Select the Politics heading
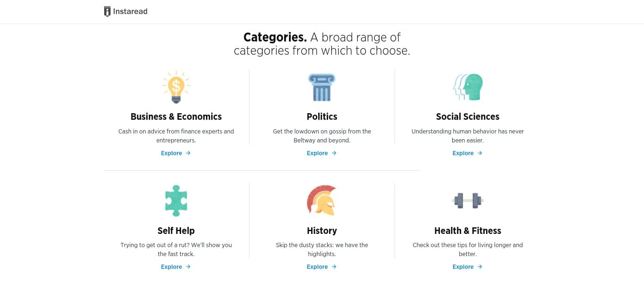This screenshot has height=291, width=644. (322, 116)
